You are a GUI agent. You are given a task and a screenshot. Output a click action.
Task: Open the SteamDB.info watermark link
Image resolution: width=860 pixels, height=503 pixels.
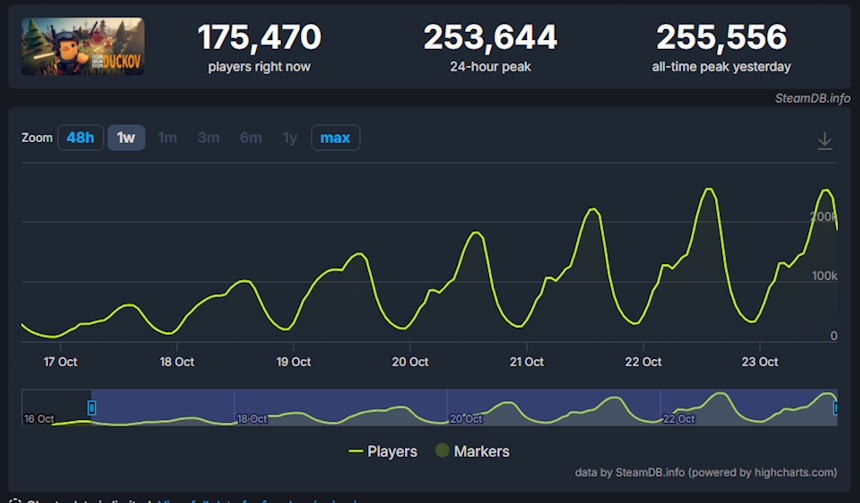pos(812,98)
